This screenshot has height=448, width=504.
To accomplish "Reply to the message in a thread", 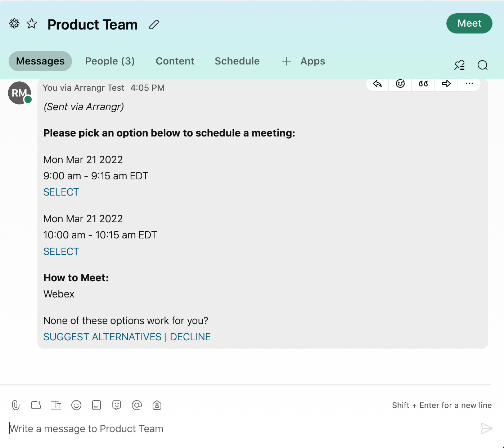I will point(377,84).
